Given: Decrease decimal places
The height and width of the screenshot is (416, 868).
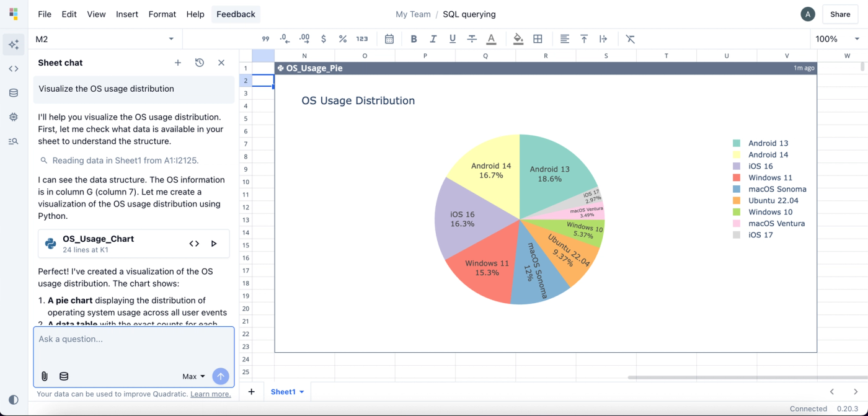Looking at the screenshot, I should 285,39.
